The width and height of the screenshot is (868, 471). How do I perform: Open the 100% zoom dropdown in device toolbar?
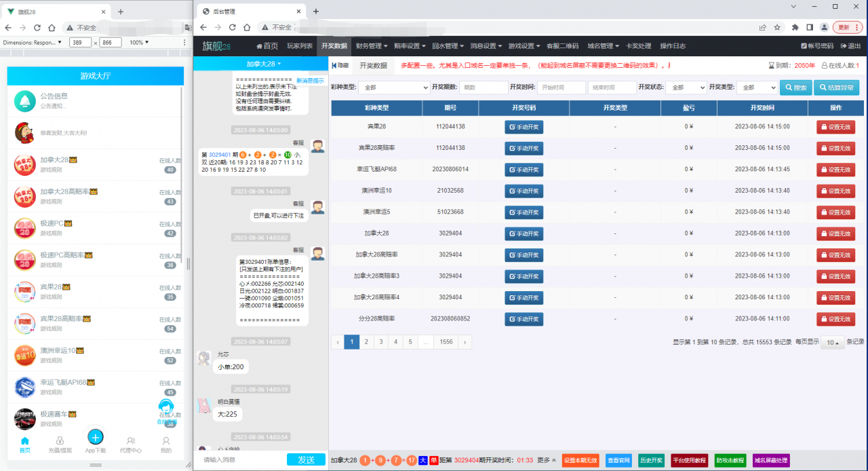point(140,42)
